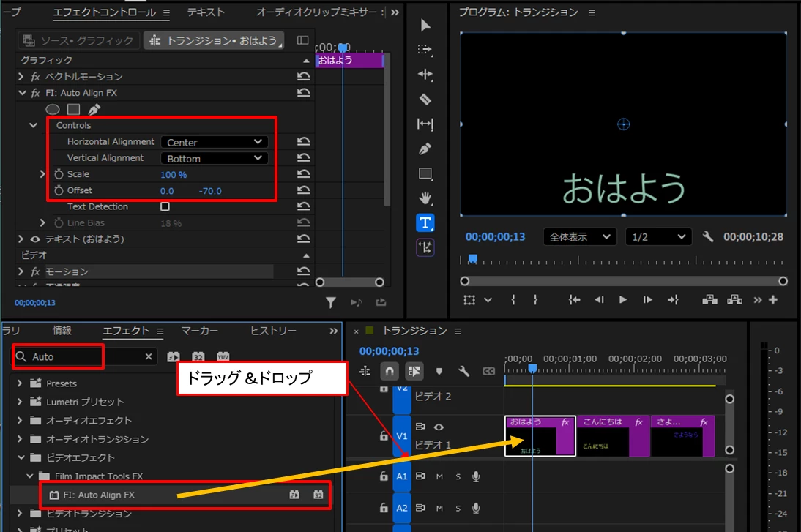Mute audio track A1

439,476
